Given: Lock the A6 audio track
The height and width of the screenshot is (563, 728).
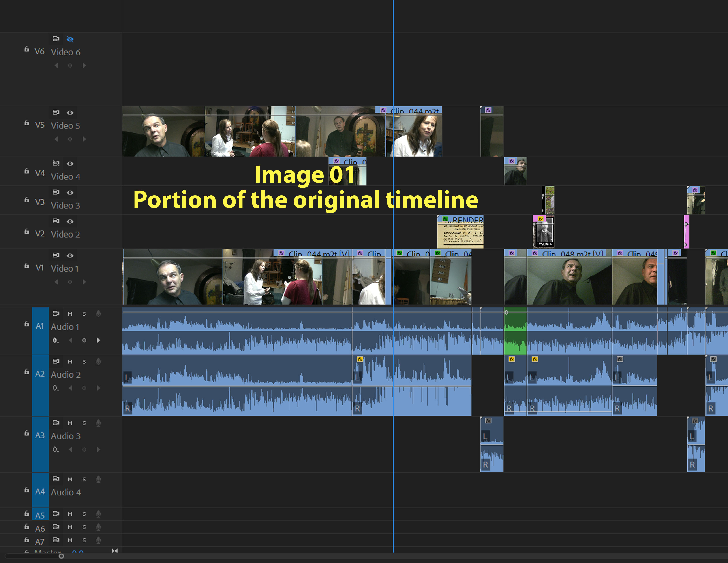Looking at the screenshot, I should (x=27, y=527).
